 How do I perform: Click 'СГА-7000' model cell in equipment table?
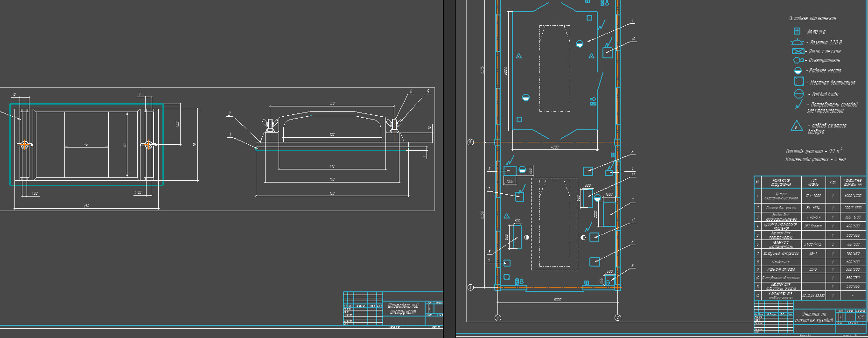(813, 196)
